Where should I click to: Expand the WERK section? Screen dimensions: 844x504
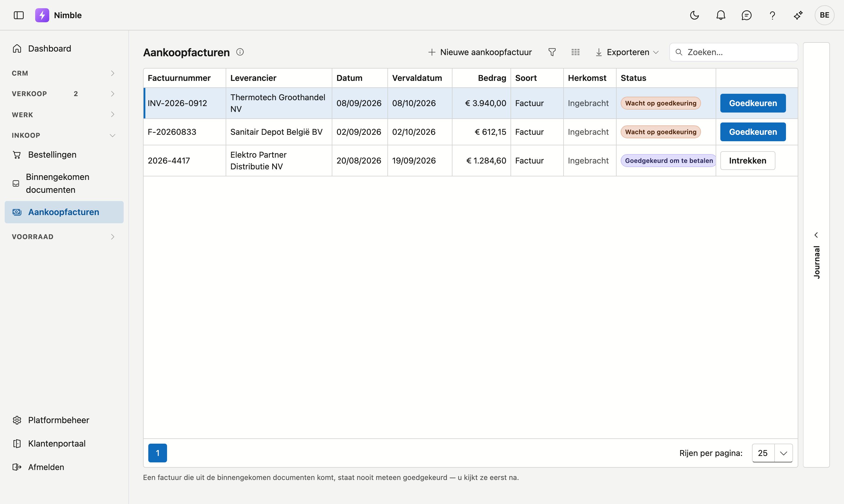pyautogui.click(x=64, y=115)
